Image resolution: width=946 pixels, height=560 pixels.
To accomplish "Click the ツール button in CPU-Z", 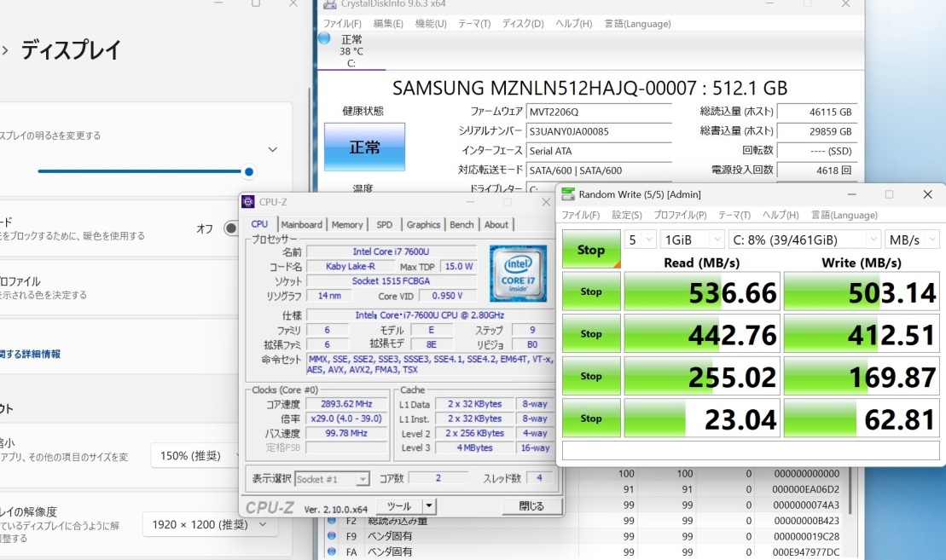I will (399, 505).
